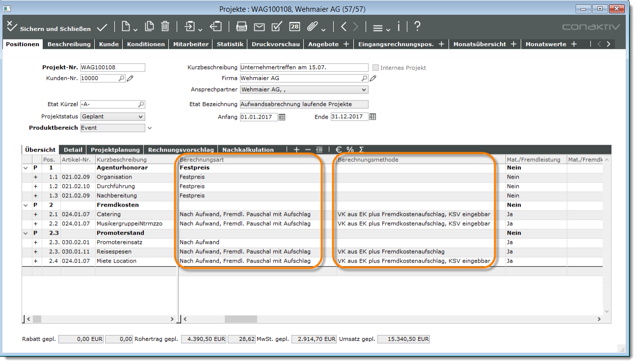Collapse the Agenturhonorar position group
This screenshot has width=637, height=364.
pyautogui.click(x=26, y=168)
